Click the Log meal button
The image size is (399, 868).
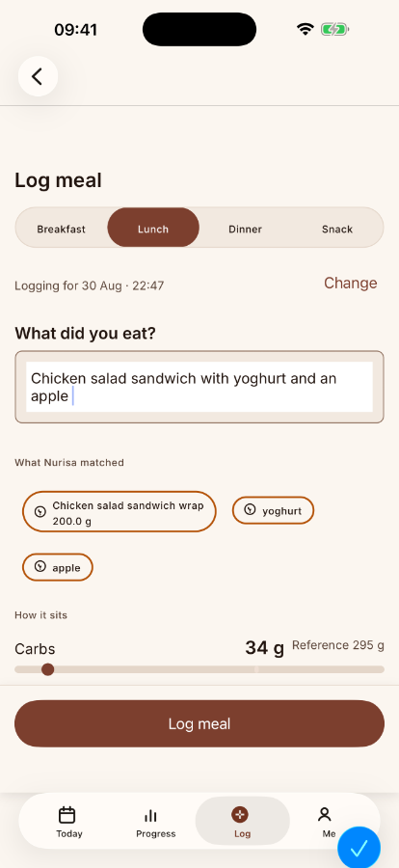(x=199, y=723)
